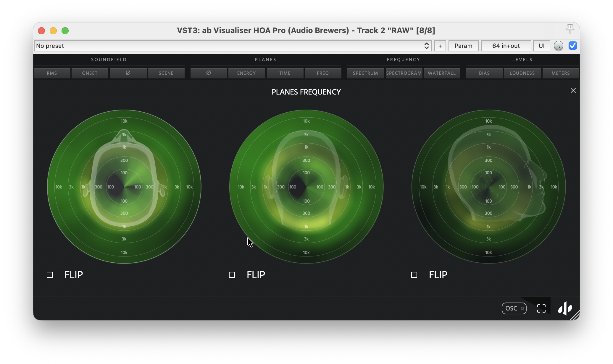613x364 pixels.
Task: Enable FLIP for rear-view head plot
Action: tap(232, 275)
